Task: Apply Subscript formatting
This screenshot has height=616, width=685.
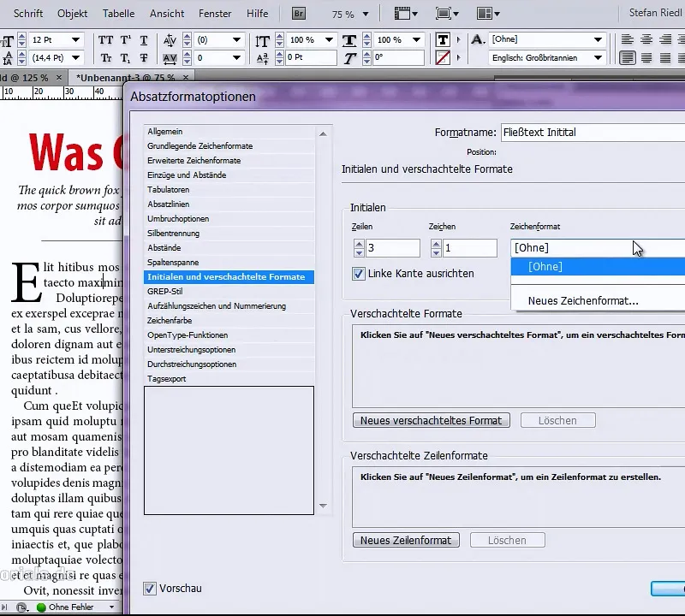Action: coord(125,57)
